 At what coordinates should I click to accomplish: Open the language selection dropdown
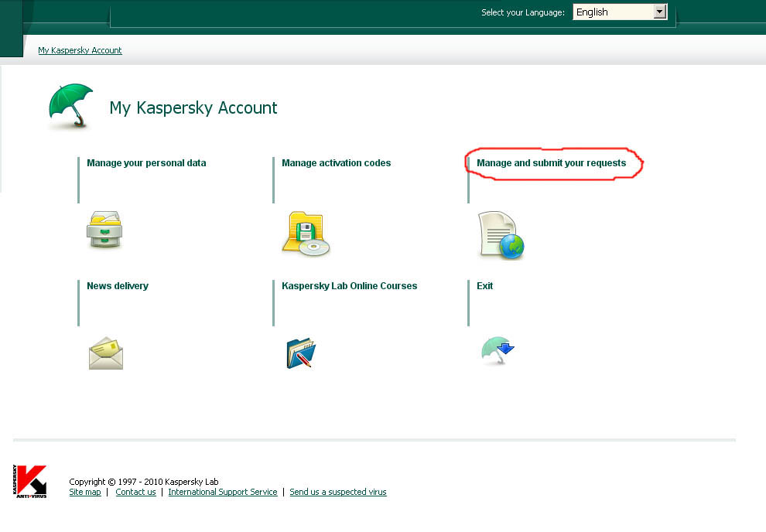620,12
